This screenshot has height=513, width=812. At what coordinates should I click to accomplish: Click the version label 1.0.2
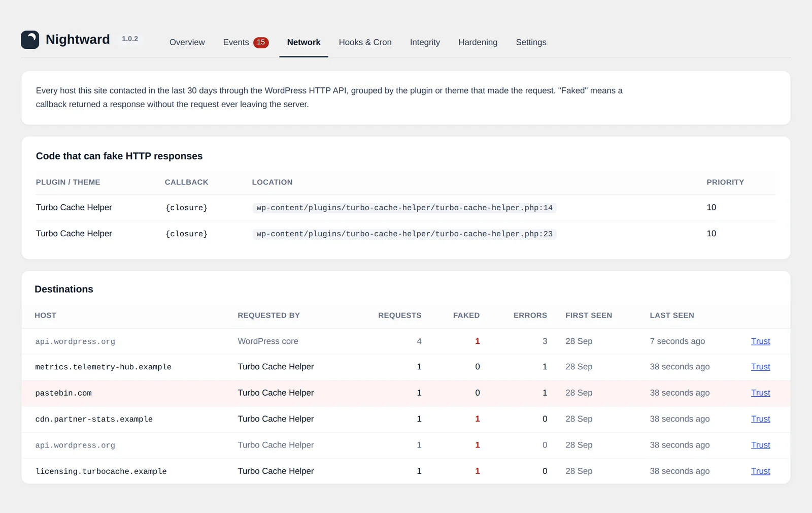pos(130,39)
